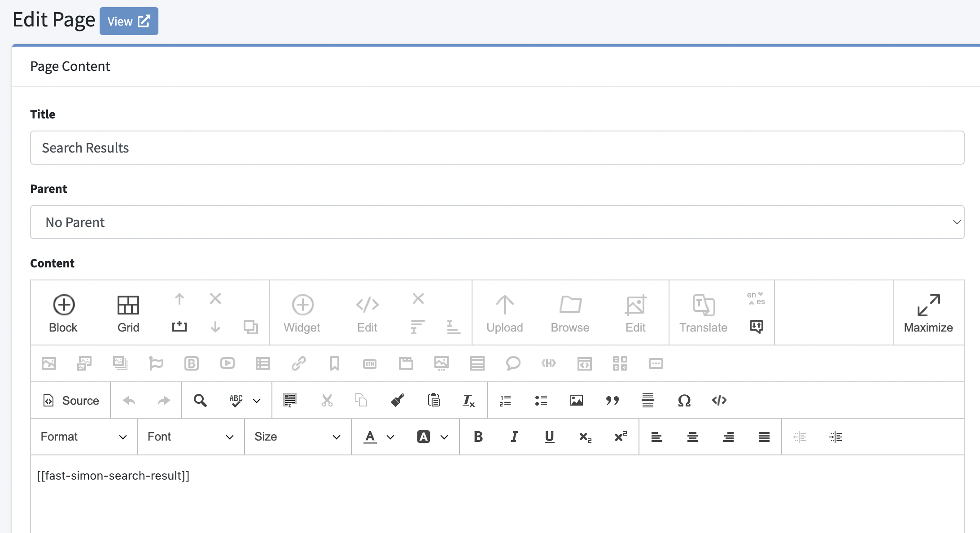Toggle Underline text formatting
This screenshot has width=980, height=533.
pos(549,437)
